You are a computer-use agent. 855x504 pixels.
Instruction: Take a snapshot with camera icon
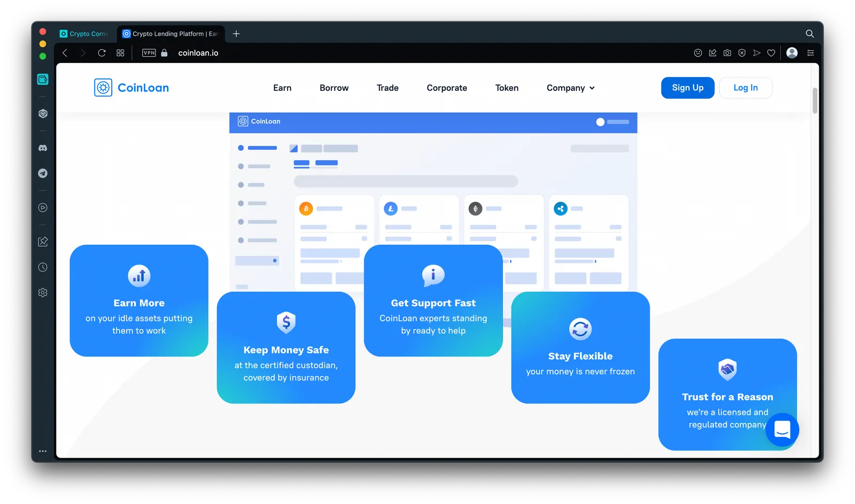(727, 53)
